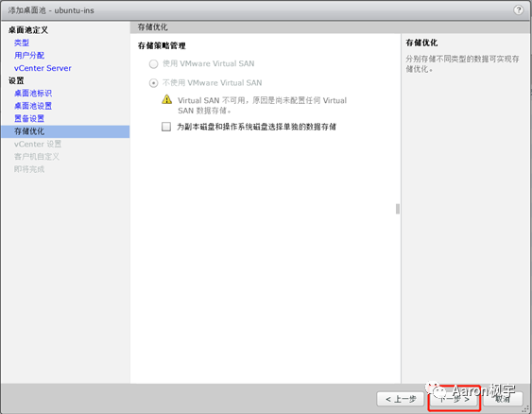Open the help question mark icon
The image size is (532, 414).
518,9
